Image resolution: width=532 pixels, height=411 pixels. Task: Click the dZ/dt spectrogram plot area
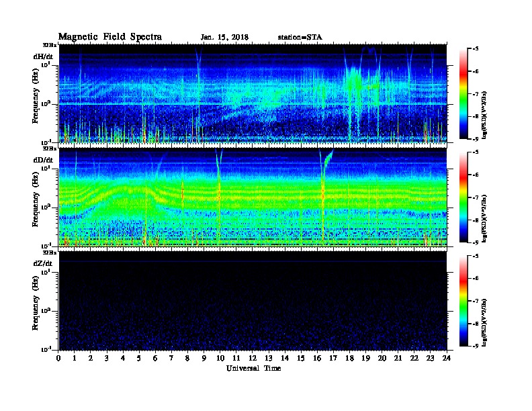(x=253, y=301)
